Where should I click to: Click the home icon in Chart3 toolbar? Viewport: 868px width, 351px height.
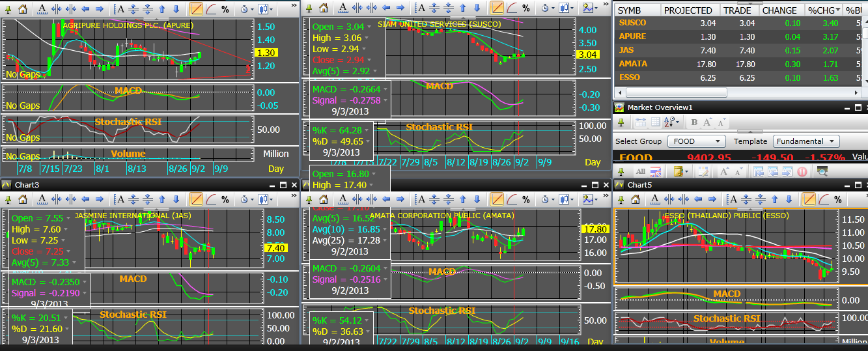tap(23, 199)
